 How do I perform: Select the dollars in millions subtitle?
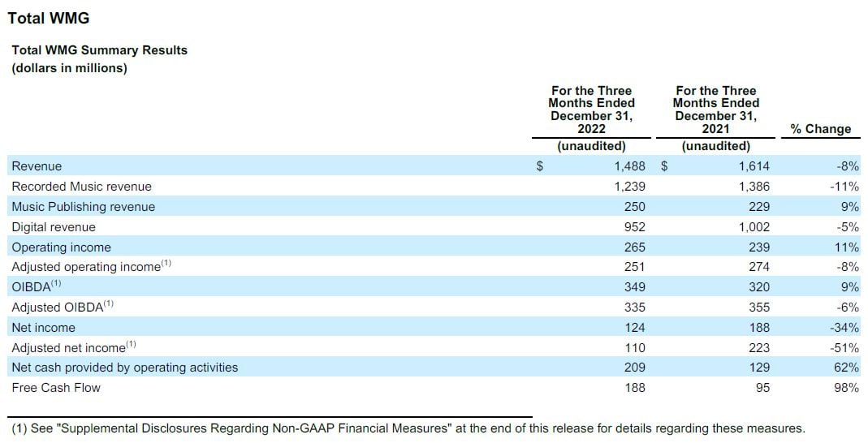coord(69,68)
